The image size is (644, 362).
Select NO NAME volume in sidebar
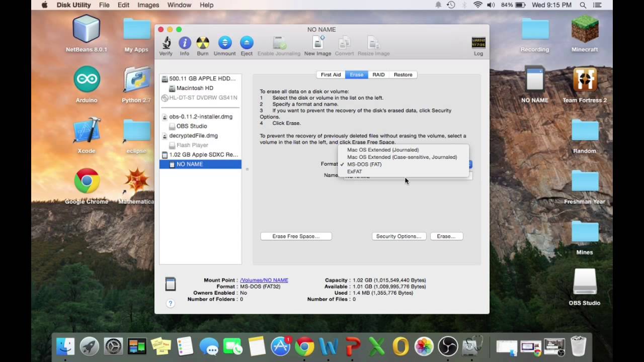(200, 164)
